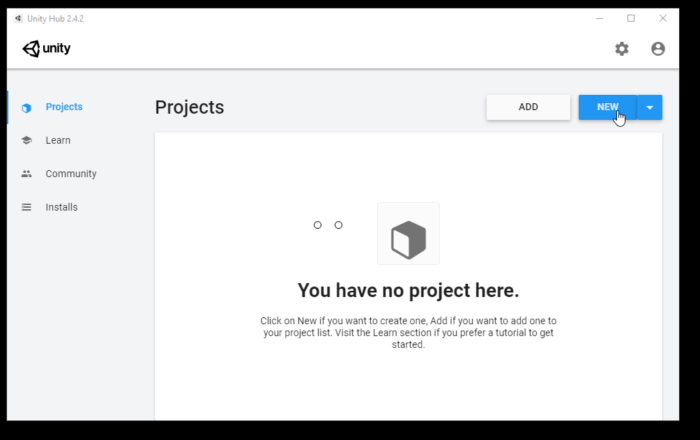Click the Unity logo in the header
The height and width of the screenshot is (440, 700).
point(46,48)
